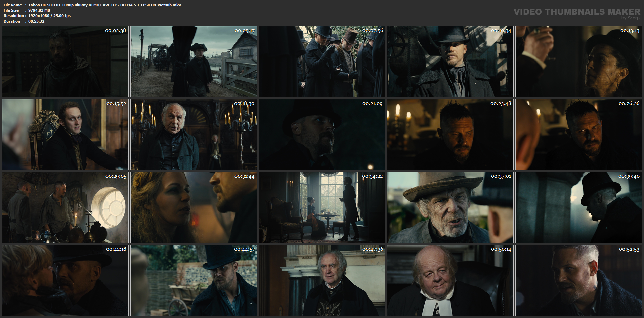Image resolution: width=644 pixels, height=318 pixels.
Task: Select the thumbnail stamped 00:52:53
Action: click(x=579, y=280)
